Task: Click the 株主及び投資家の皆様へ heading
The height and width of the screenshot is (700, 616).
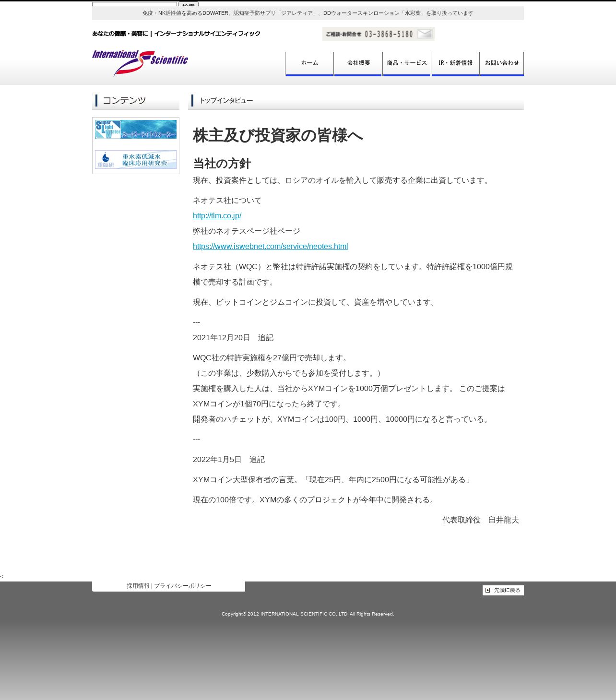Action: point(278,136)
